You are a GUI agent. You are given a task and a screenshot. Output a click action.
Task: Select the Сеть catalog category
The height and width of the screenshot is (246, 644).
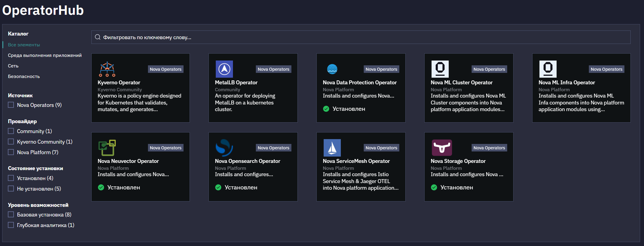click(13, 66)
